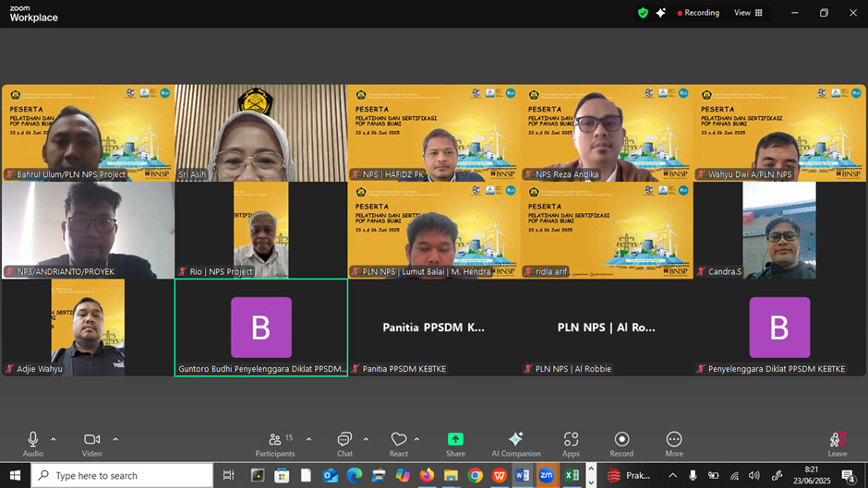The image size is (868, 488).
Task: Expand the React options caret
Action: click(416, 439)
